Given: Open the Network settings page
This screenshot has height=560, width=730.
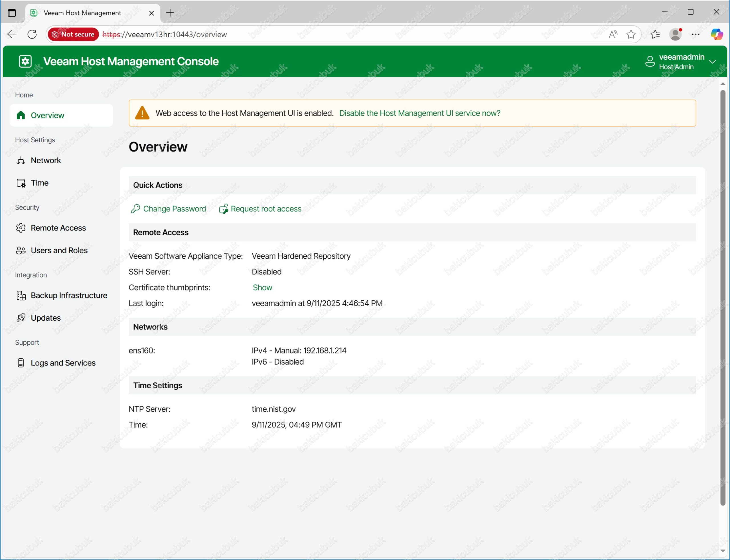Looking at the screenshot, I should (46, 160).
